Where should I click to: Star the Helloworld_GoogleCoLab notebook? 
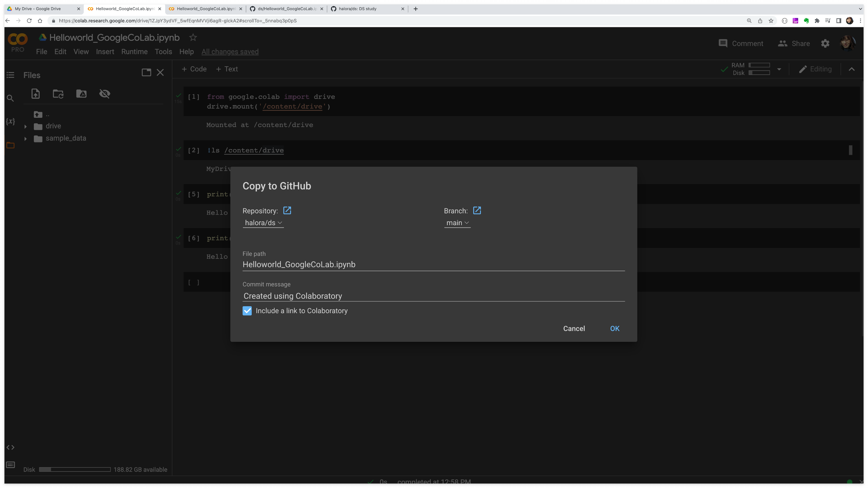193,37
